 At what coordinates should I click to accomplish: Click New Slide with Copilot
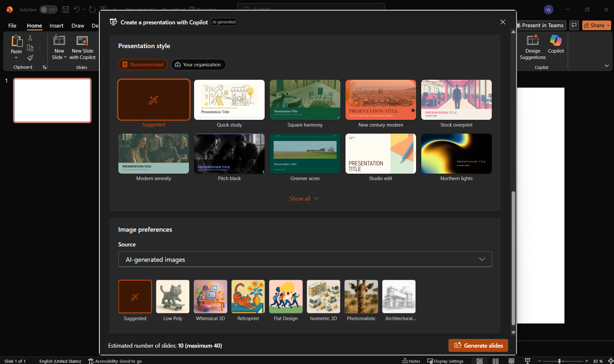(82, 47)
